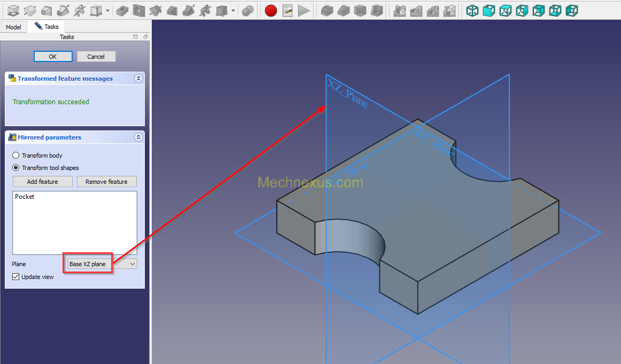Select the Chamfer tool icon
Image resolution: width=621 pixels, height=364 pixels.
[x=344, y=10]
